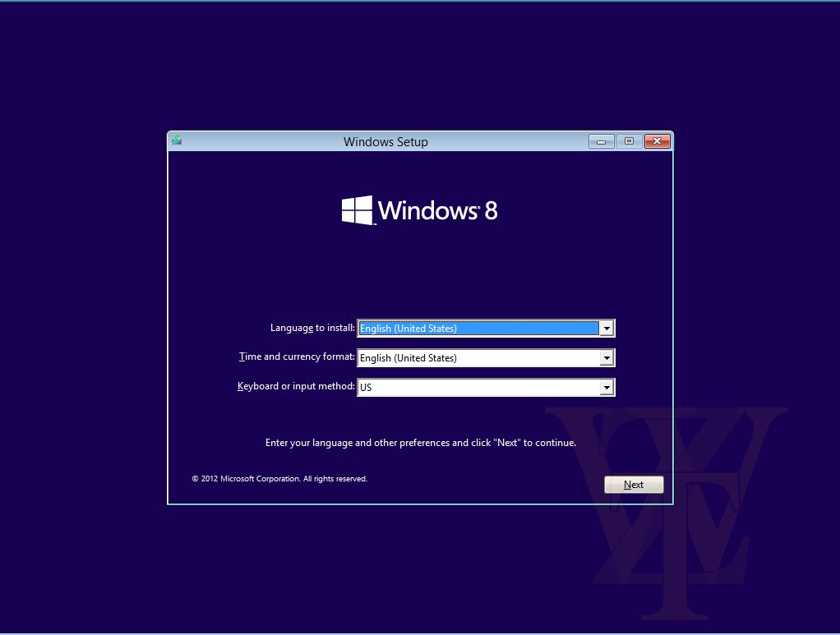Click the 'Keyboard or input method:' label
Viewport: 840px width, 635px height.
[296, 386]
